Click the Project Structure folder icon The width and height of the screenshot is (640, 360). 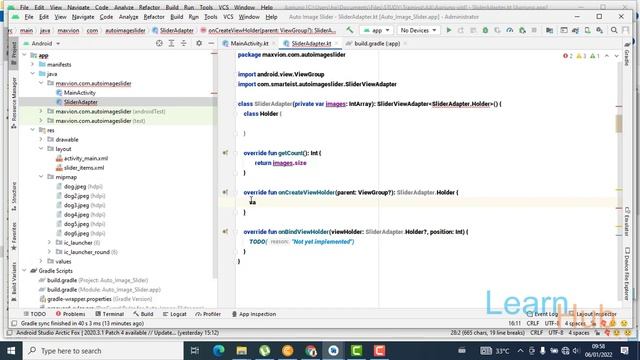point(549,30)
